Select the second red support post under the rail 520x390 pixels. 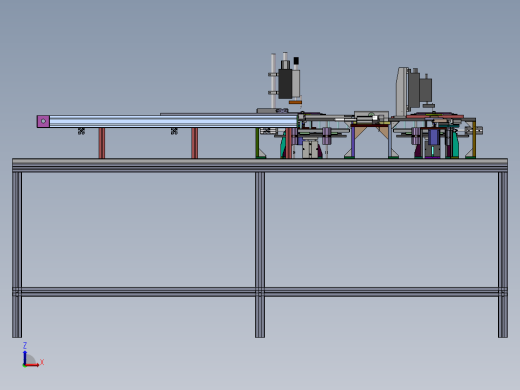click(195, 143)
